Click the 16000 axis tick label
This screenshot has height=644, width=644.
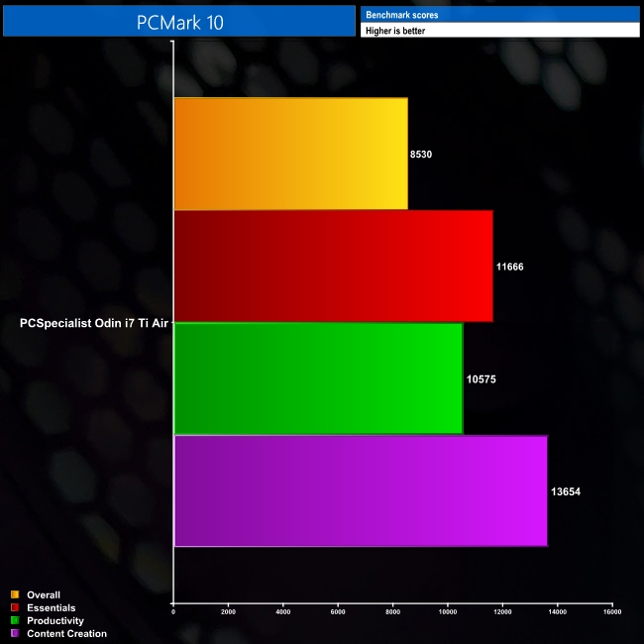click(612, 612)
